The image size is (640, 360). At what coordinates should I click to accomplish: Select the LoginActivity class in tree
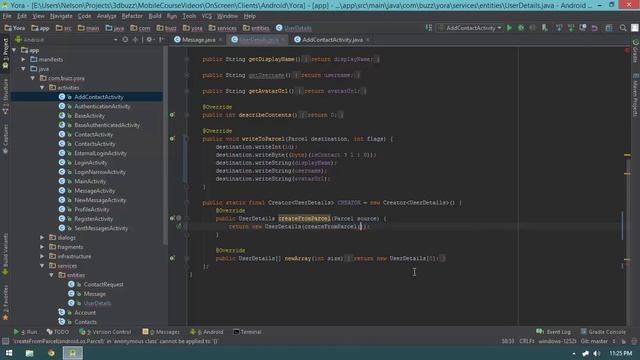pyautogui.click(x=91, y=162)
